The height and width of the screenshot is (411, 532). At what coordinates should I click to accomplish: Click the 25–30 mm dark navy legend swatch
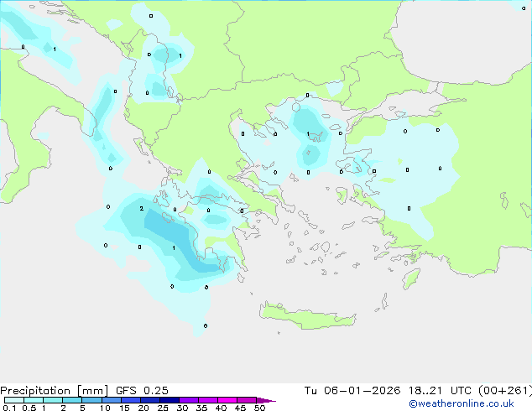170,400
